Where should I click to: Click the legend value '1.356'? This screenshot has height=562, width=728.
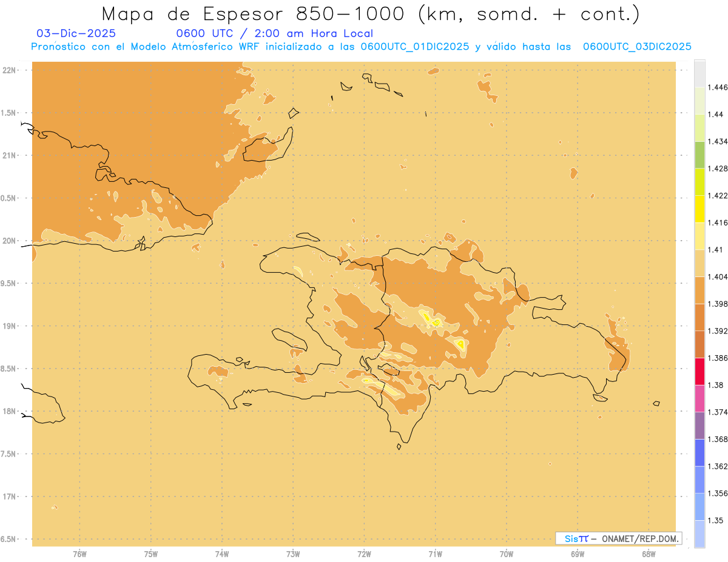click(718, 493)
